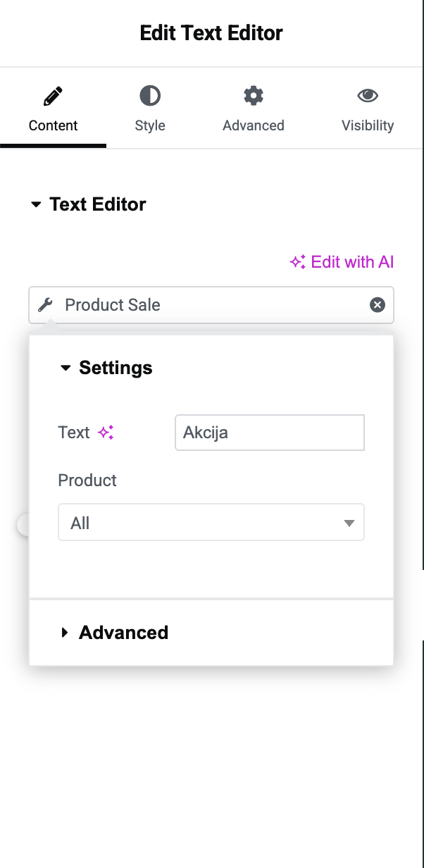Click the AI sparkle icon next to Text label

[106, 433]
